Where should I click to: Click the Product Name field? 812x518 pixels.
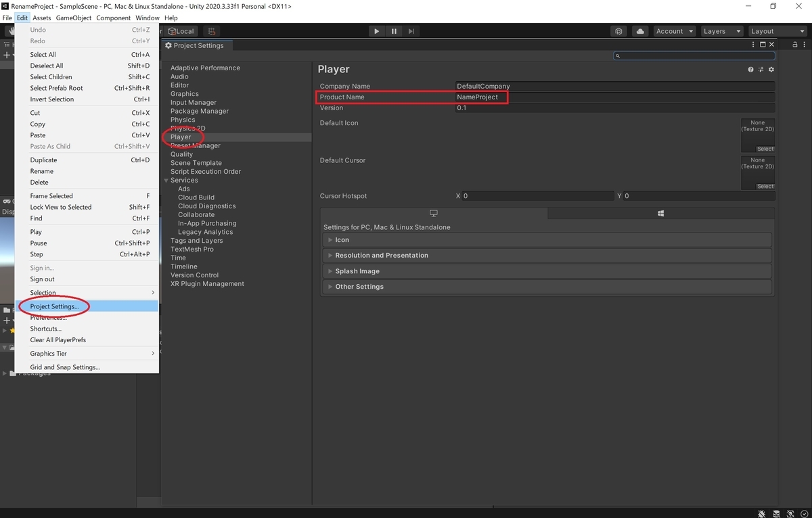(x=615, y=97)
